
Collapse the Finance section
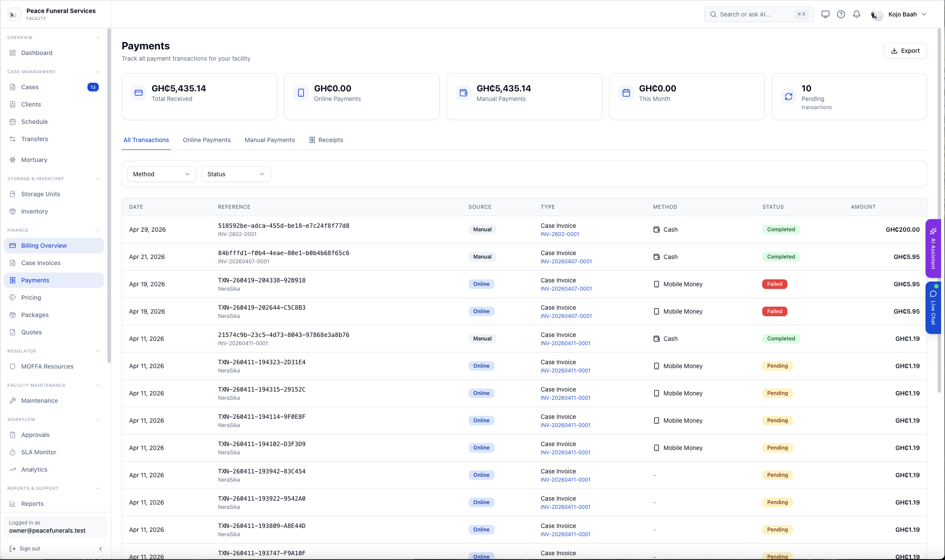[x=98, y=230]
